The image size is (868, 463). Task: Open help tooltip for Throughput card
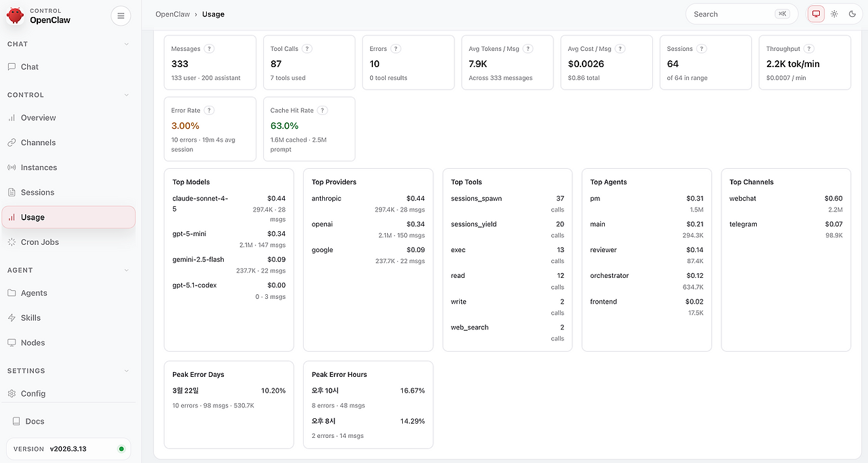[x=808, y=49]
